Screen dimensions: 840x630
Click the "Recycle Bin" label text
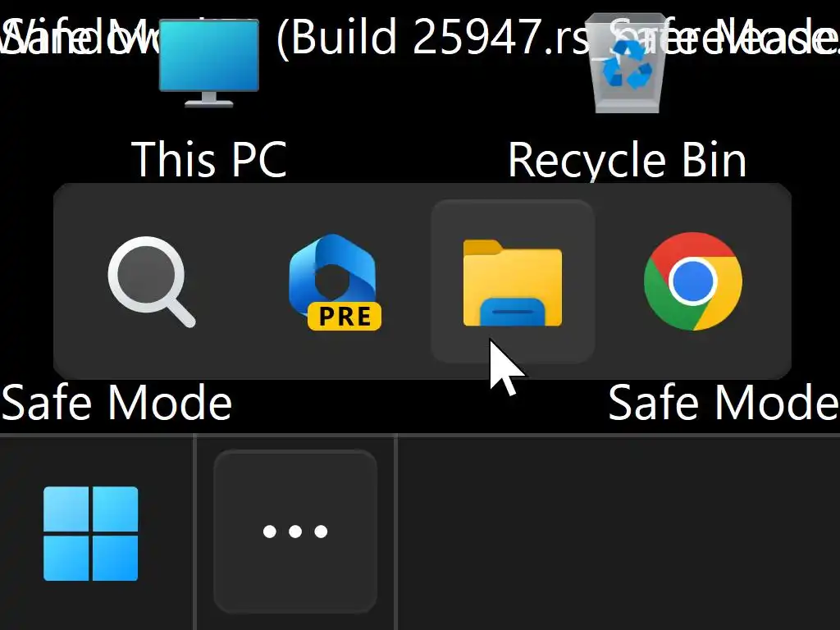[x=627, y=160]
